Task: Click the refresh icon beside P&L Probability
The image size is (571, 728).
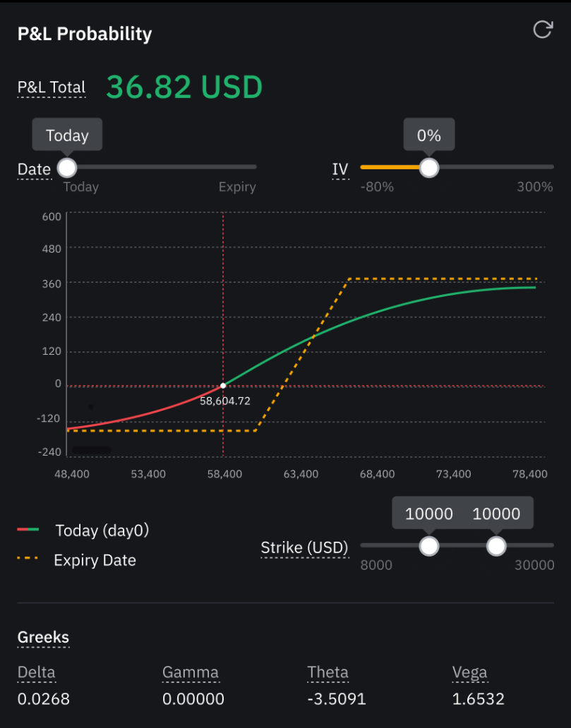Action: point(542,30)
